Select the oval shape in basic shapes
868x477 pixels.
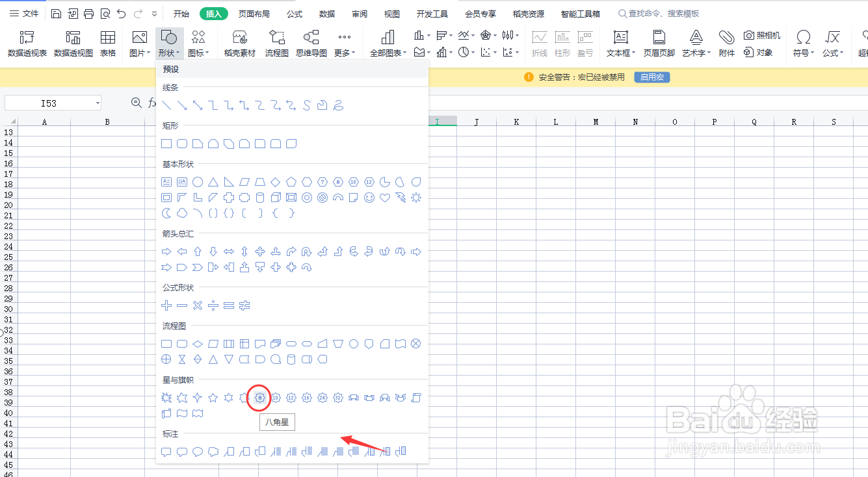tap(198, 182)
